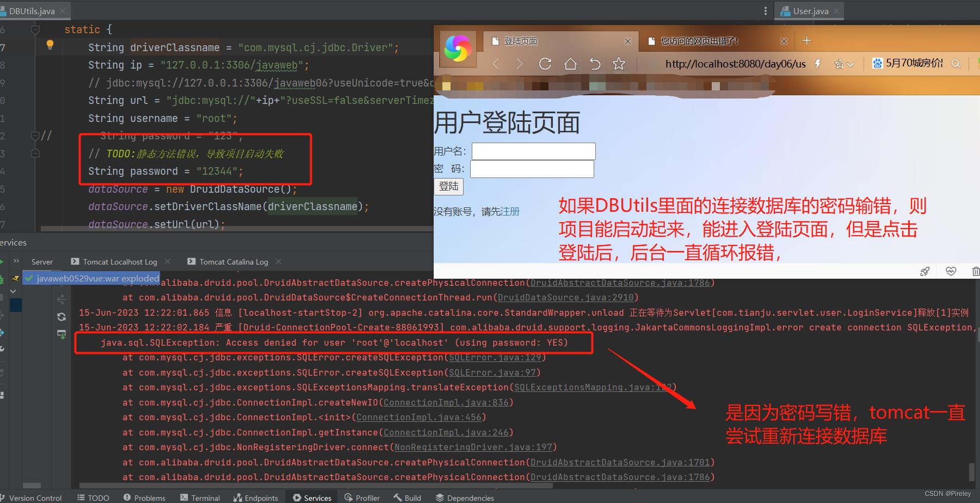Click the favorites star next to the undo icon
Viewport: 980px width, 503px height.
click(619, 64)
